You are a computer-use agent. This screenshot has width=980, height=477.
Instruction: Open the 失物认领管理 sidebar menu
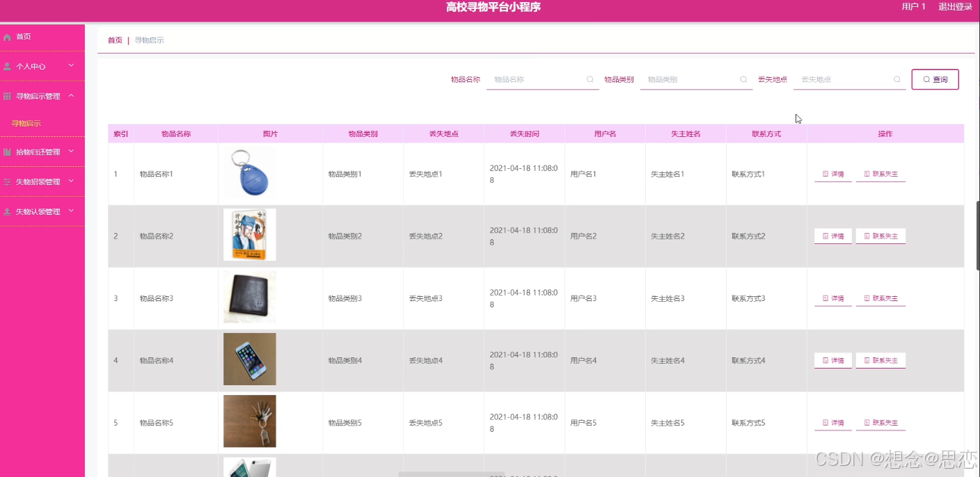(x=42, y=212)
